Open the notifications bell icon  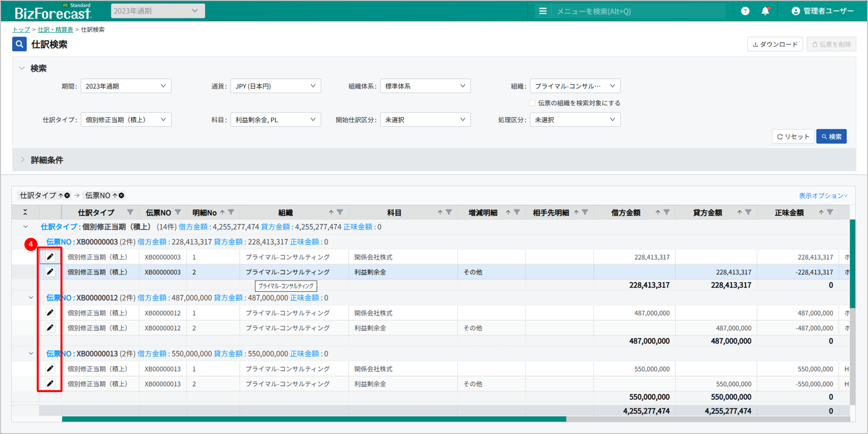pos(765,11)
